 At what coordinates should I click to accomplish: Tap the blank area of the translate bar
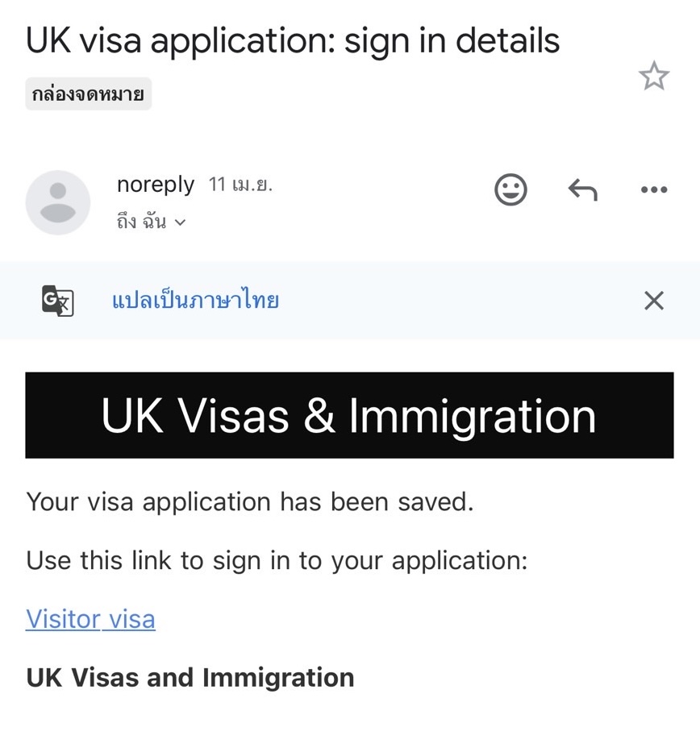458,301
